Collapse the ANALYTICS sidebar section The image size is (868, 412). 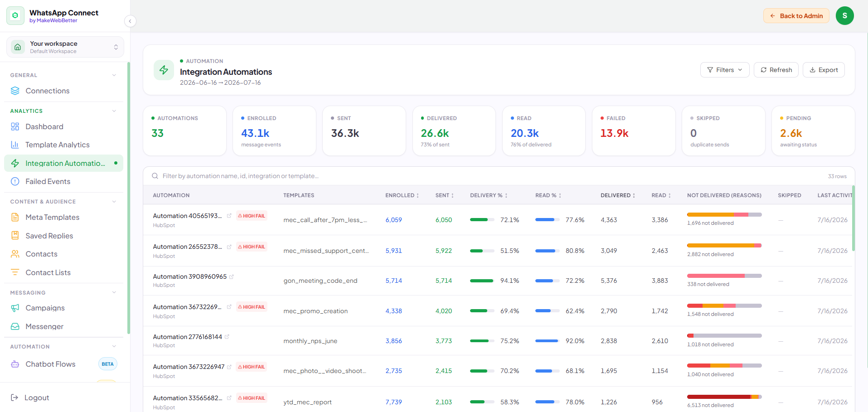(114, 111)
